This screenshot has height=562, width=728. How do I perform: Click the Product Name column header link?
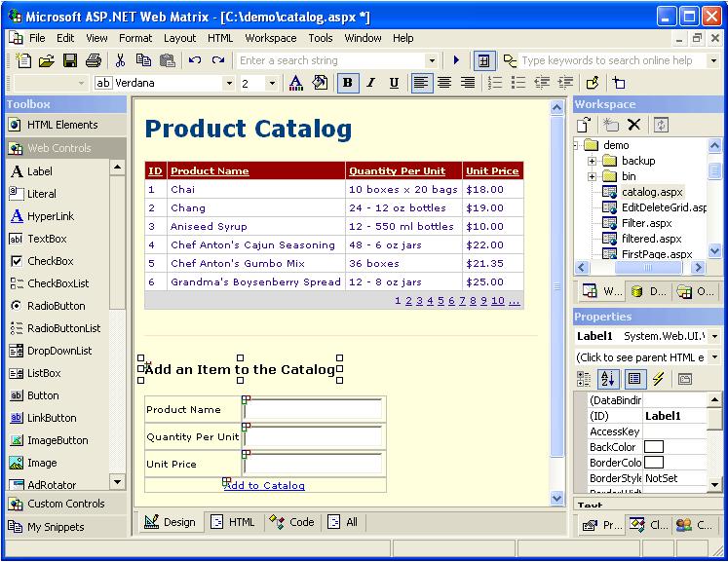[210, 170]
